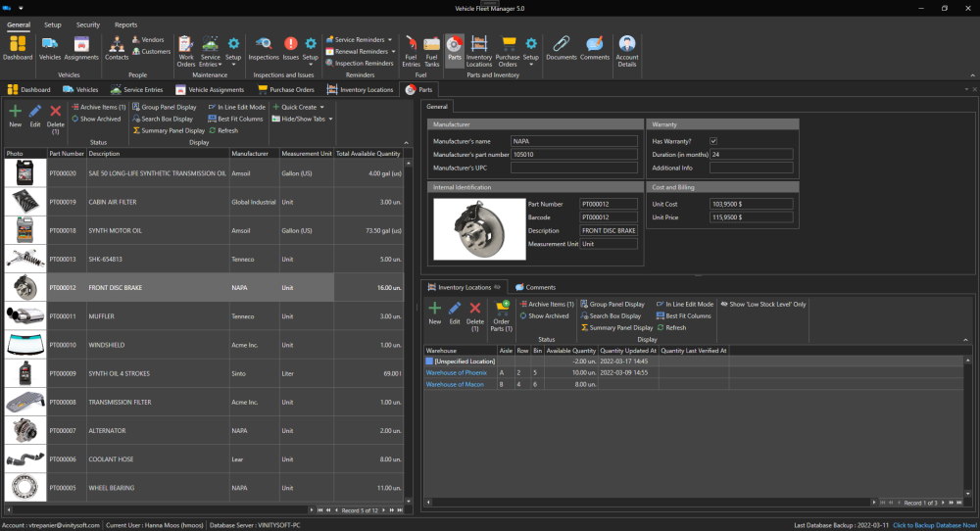
Task: Toggle In Line Edit Mode for parts
Action: [237, 107]
